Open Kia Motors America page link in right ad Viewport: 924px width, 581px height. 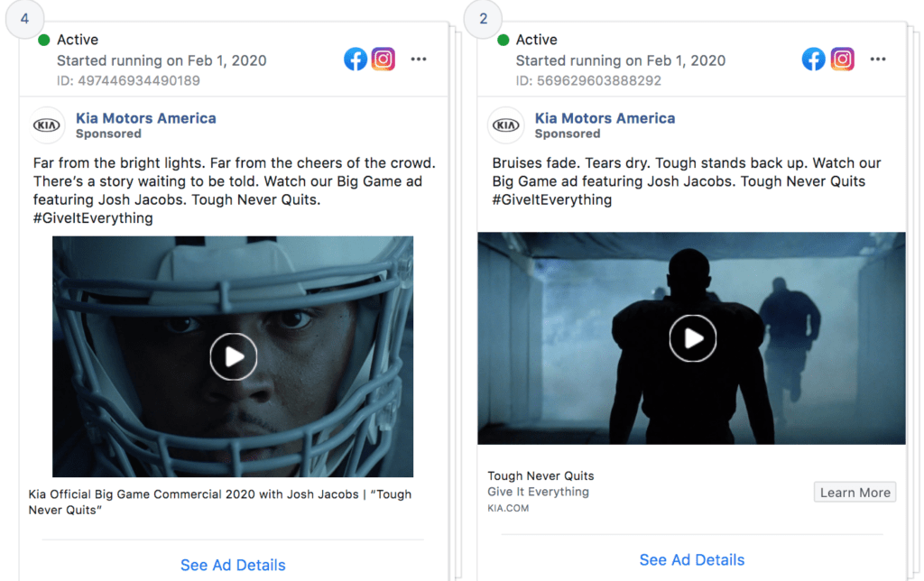tap(605, 118)
